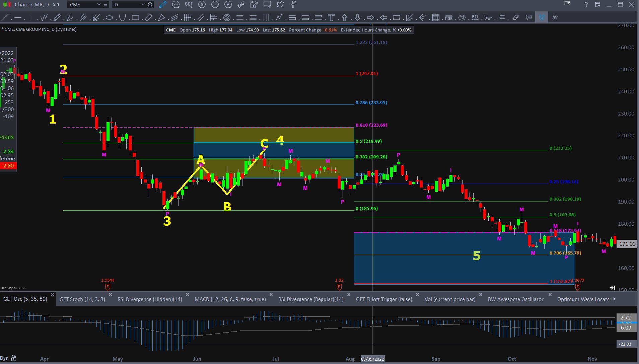
Task: Toggle the SIM trading mode indicator
Action: point(56,4)
